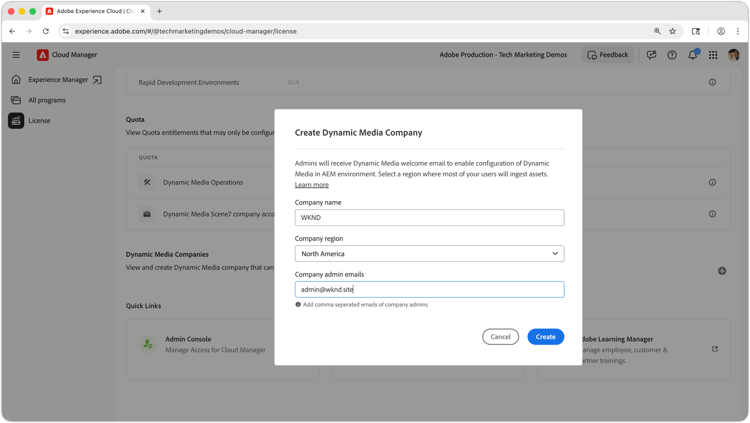Viewport: 750px width, 423px height.
Task: Open the Adobe Learning Manager external link icon
Action: [x=715, y=349]
